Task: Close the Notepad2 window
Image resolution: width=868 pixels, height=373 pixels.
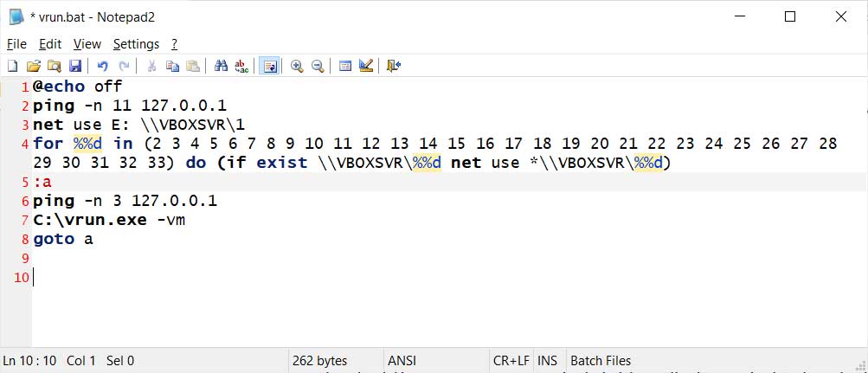Action: click(x=841, y=16)
